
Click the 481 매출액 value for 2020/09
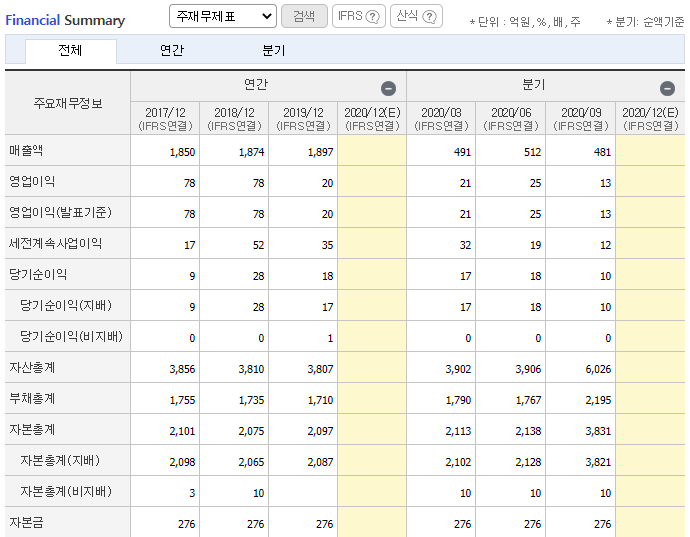tap(602, 152)
